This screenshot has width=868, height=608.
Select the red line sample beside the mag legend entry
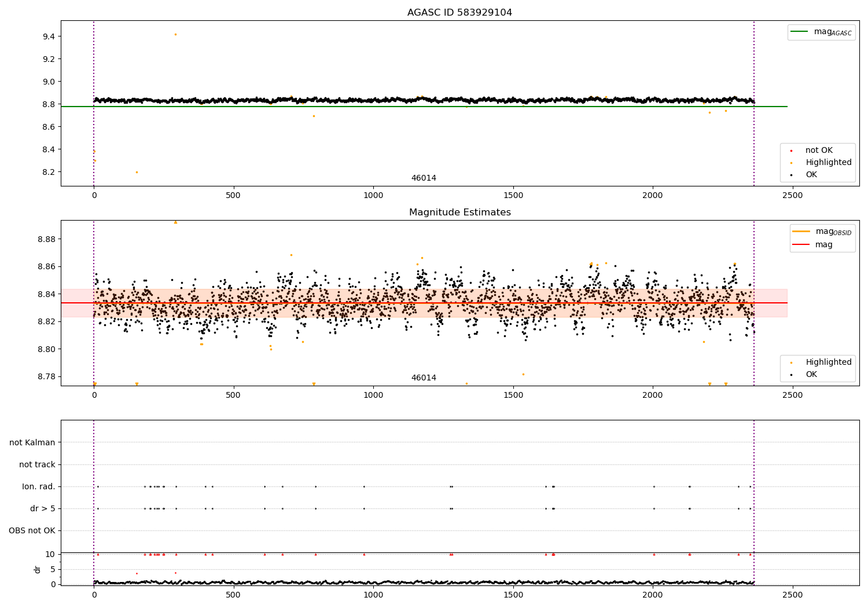801,245
